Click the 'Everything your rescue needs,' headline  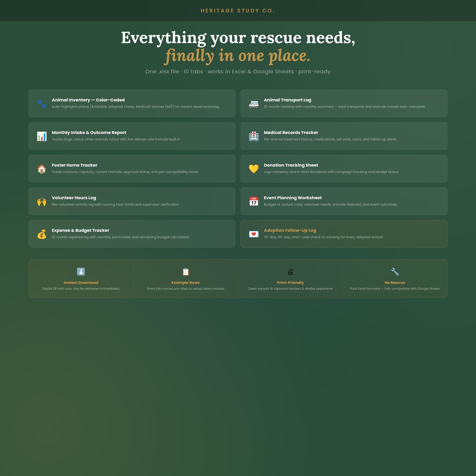coord(238,38)
